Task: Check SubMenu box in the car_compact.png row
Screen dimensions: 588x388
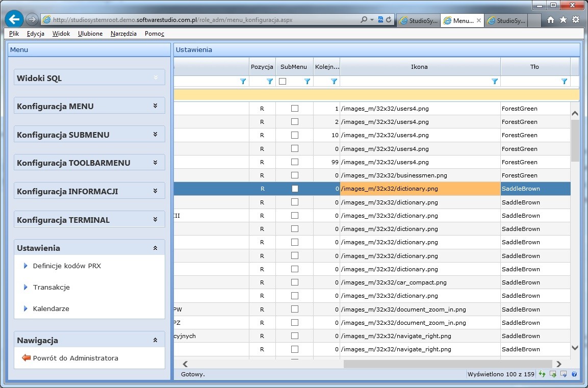Action: [x=295, y=282]
